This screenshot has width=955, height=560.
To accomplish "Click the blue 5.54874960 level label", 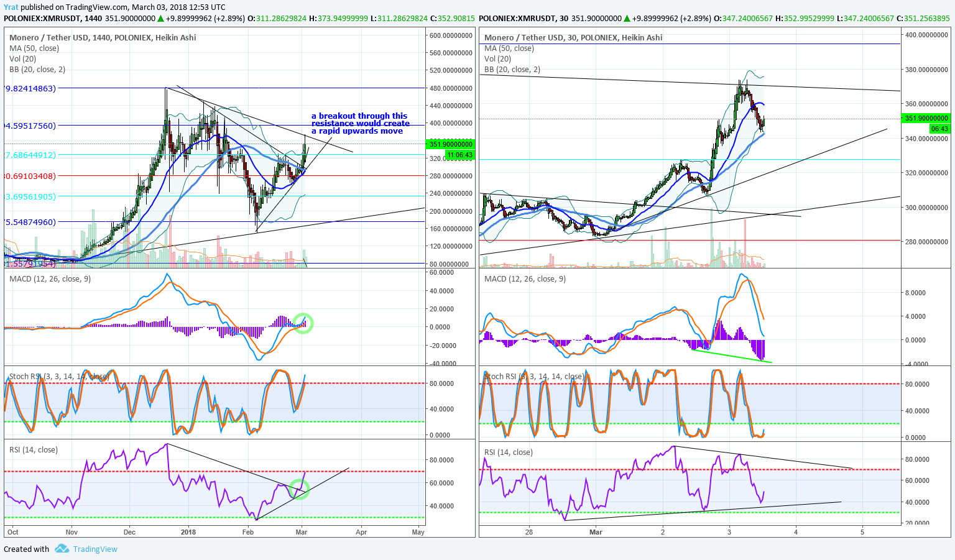I will coord(30,222).
